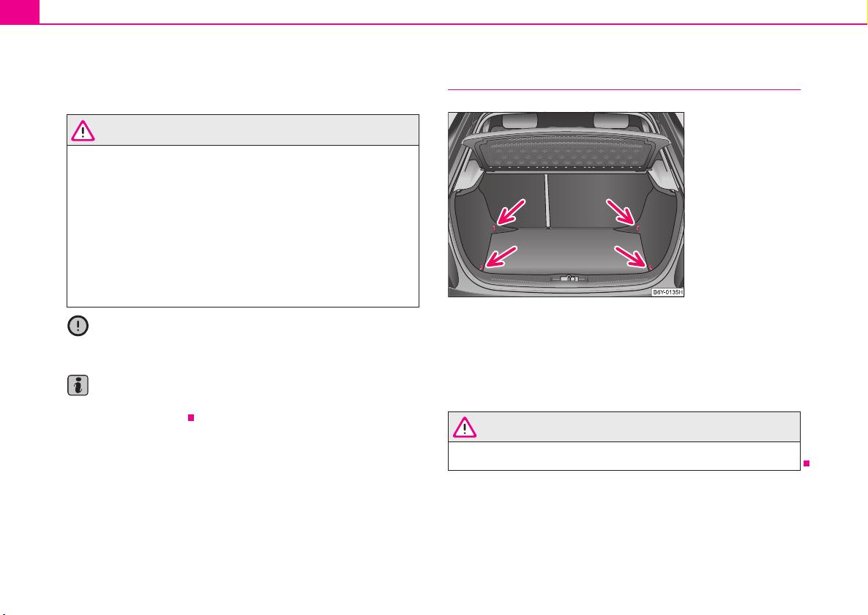868x615 pixels.
Task: Click the pink end square beside right warning box
Action: [807, 463]
